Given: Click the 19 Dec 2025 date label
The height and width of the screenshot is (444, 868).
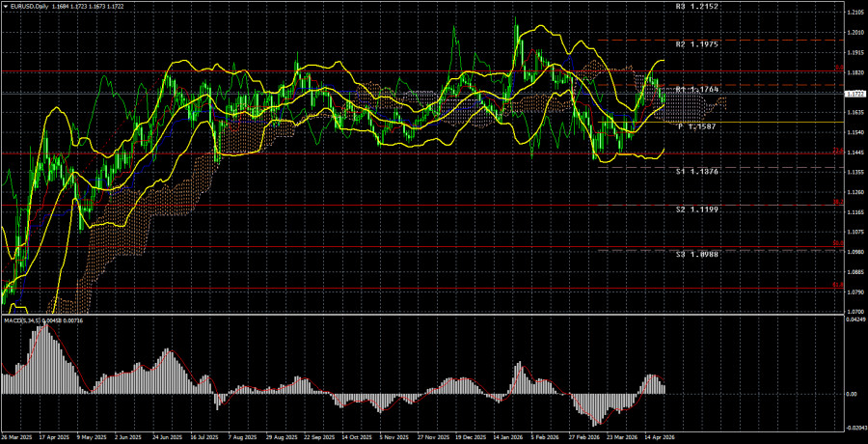Looking at the screenshot, I should tap(471, 436).
